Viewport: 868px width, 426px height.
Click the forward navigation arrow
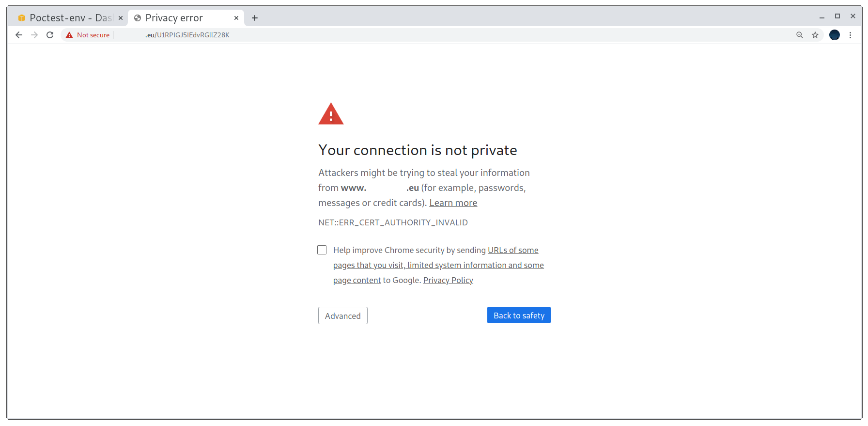(34, 35)
